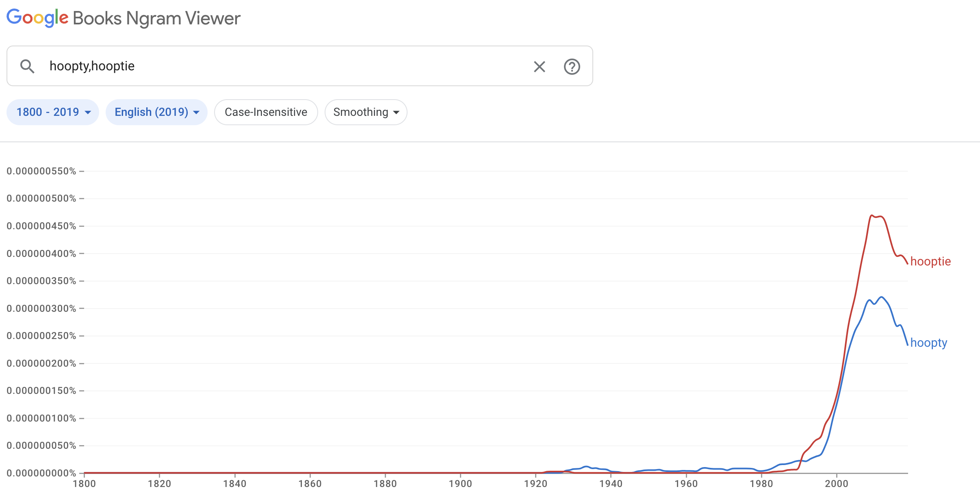Click the small hoopty bump near 1933
This screenshot has height=500, width=980.
click(585, 467)
